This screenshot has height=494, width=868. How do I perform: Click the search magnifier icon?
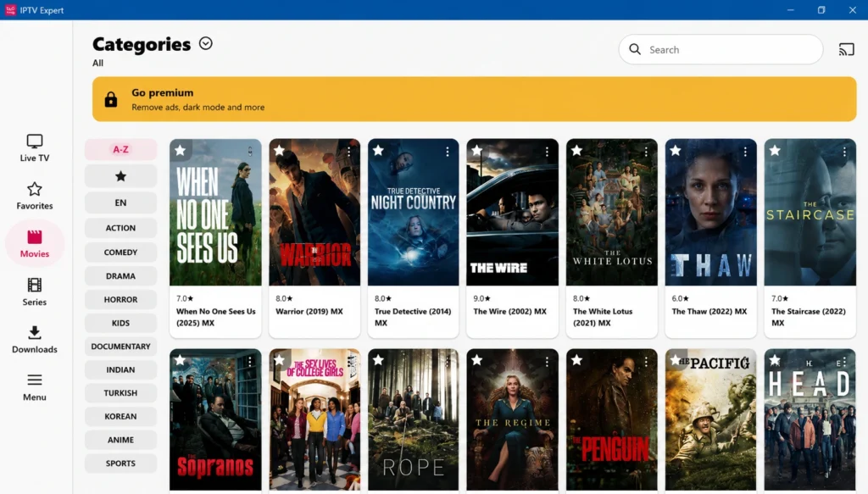click(635, 49)
